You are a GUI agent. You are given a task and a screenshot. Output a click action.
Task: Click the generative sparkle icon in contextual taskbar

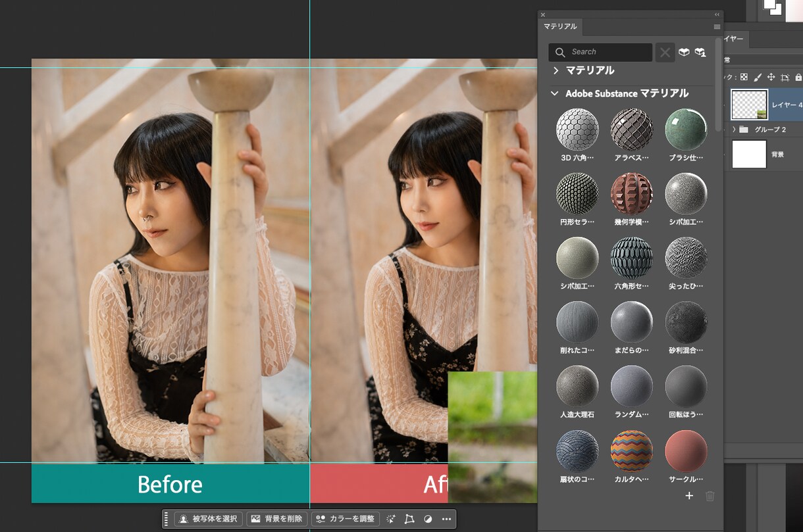(391, 519)
